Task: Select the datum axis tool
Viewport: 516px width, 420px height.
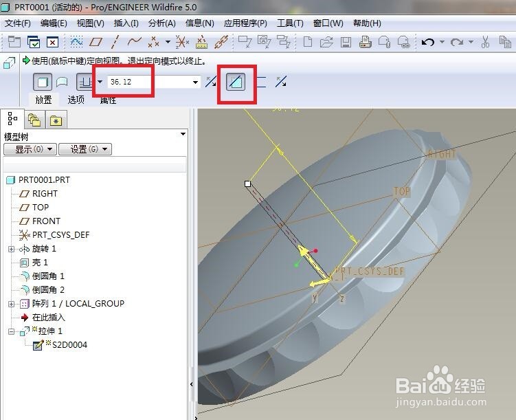Action: (115, 42)
